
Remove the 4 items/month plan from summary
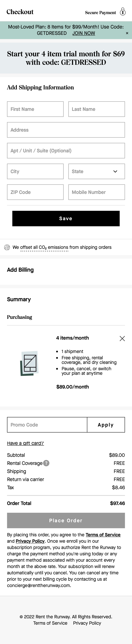point(122,338)
